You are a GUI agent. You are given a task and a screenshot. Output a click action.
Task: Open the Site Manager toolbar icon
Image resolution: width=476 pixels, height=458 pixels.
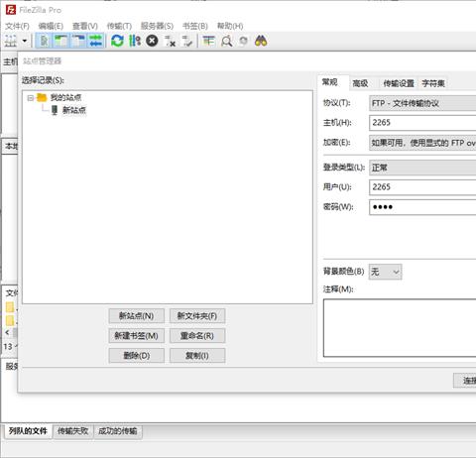point(11,41)
